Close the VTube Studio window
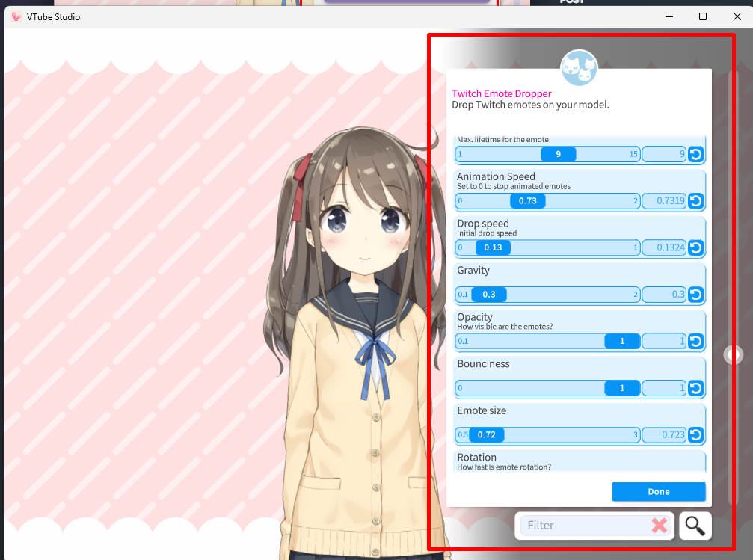 (x=737, y=16)
